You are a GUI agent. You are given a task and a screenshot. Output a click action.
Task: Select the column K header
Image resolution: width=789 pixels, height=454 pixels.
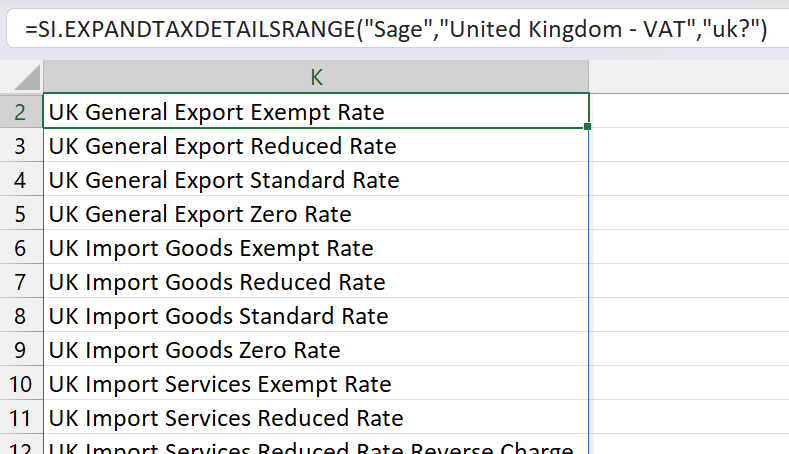point(316,77)
